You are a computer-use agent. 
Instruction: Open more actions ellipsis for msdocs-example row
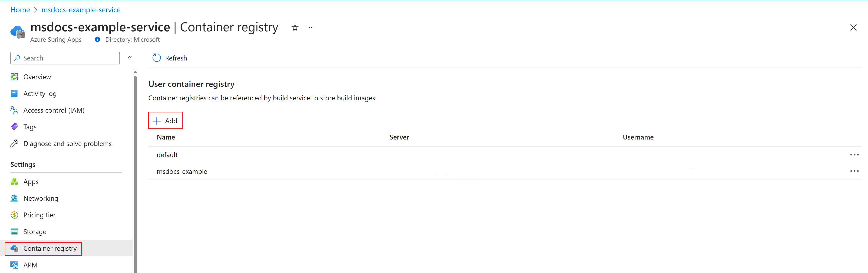[x=854, y=171]
